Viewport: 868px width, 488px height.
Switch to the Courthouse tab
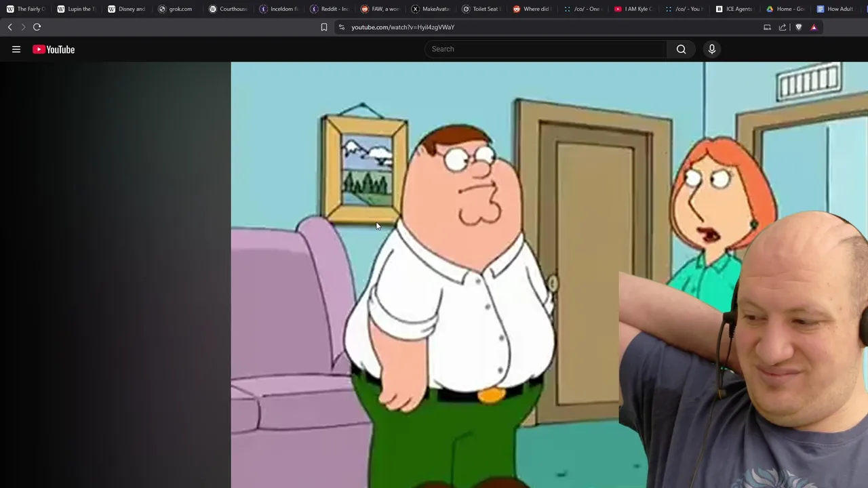click(229, 9)
